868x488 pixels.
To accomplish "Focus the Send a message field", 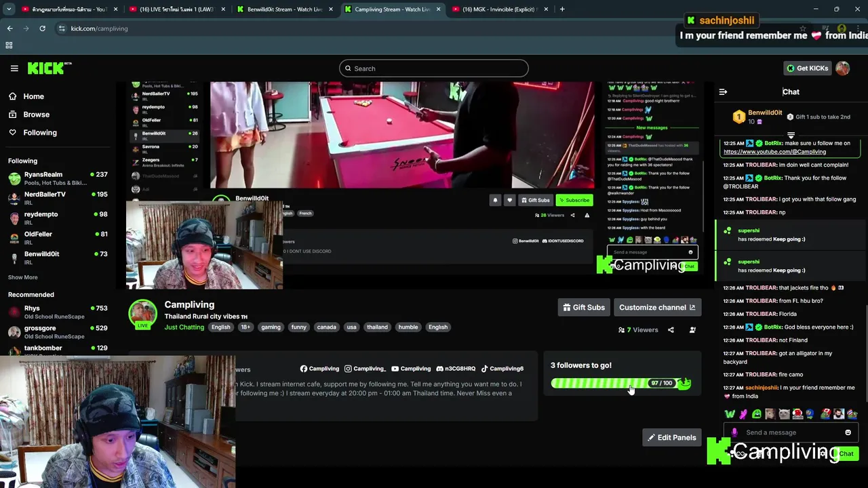I will coord(791,432).
